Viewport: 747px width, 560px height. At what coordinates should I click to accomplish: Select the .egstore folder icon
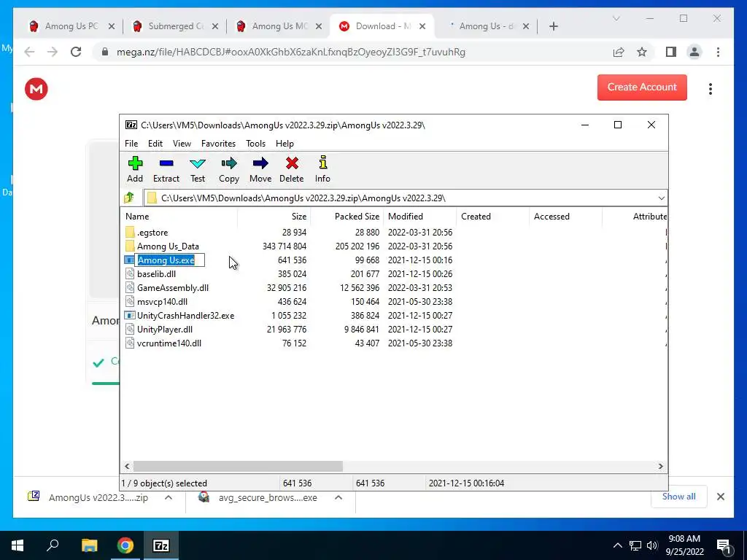(x=130, y=233)
